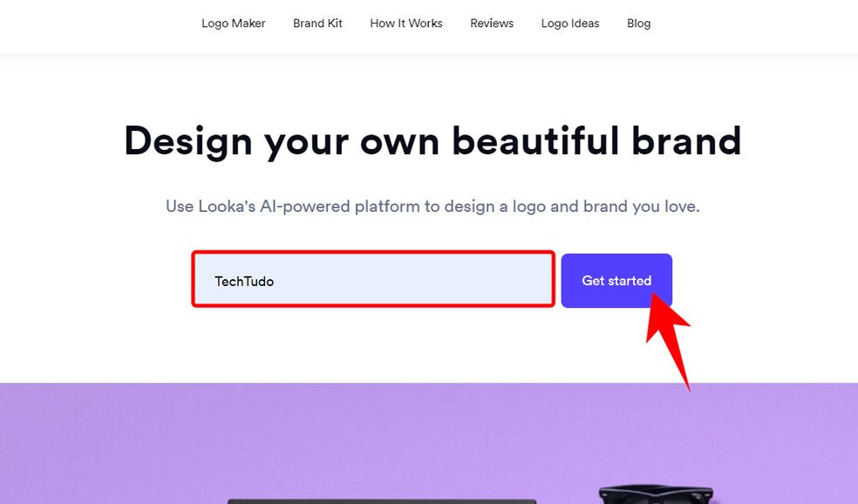Browse the Logo Ideas page
Image resolution: width=858 pixels, height=504 pixels.
click(569, 24)
